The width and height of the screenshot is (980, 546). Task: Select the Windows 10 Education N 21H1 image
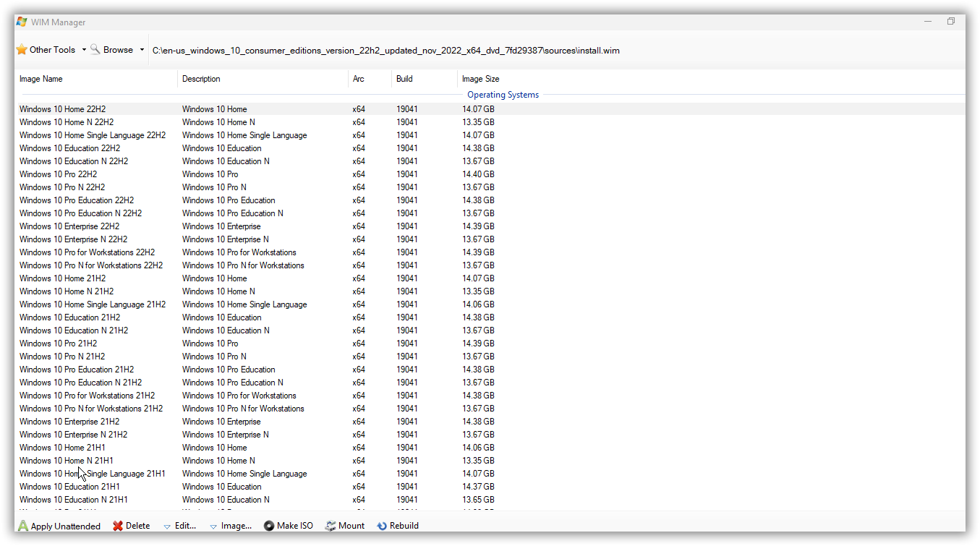74,500
